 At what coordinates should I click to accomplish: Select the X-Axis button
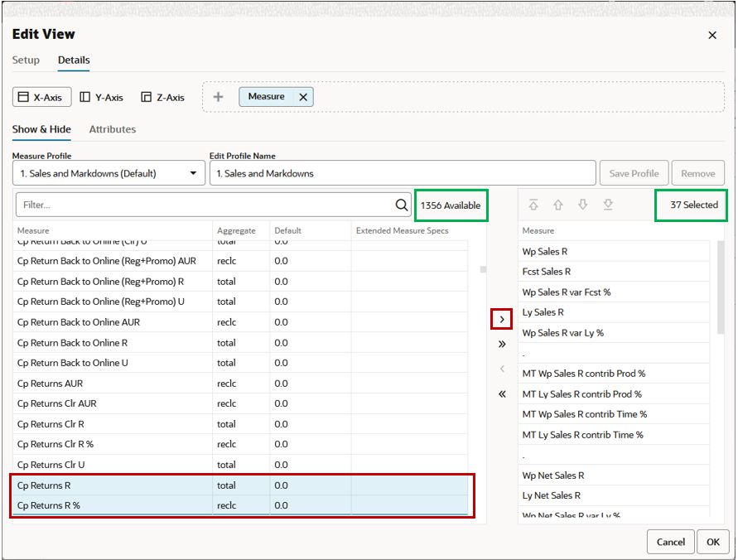tap(42, 97)
